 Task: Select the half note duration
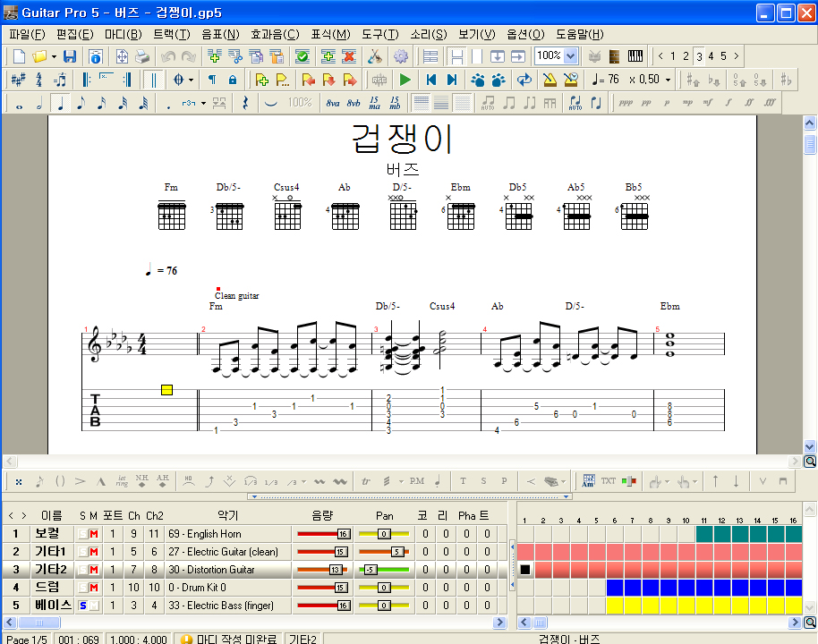39,103
